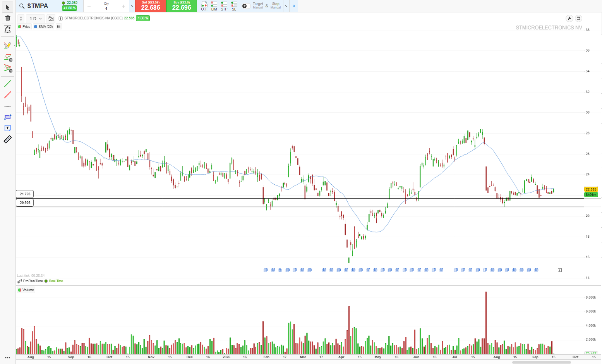
Task: Toggle SMA (20) indicator legend
Action: pos(43,27)
